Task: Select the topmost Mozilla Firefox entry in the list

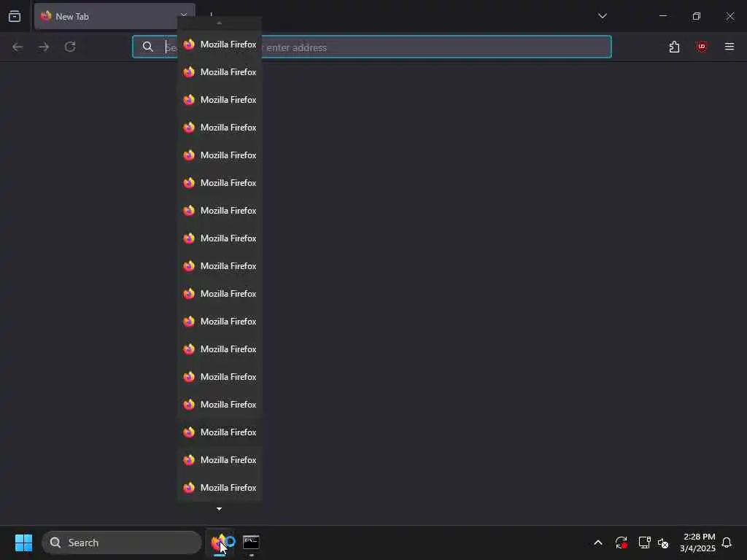Action: (220, 44)
